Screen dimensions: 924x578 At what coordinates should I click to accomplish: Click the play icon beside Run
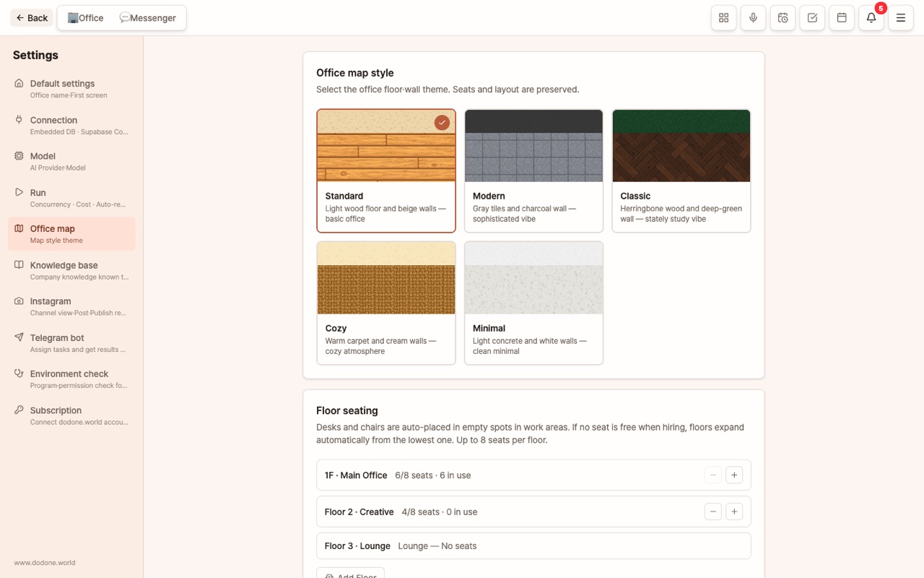point(19,192)
